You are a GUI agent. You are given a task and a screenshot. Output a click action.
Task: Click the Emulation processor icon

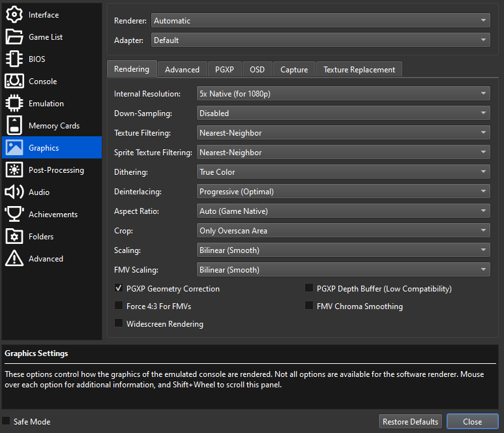tap(14, 104)
